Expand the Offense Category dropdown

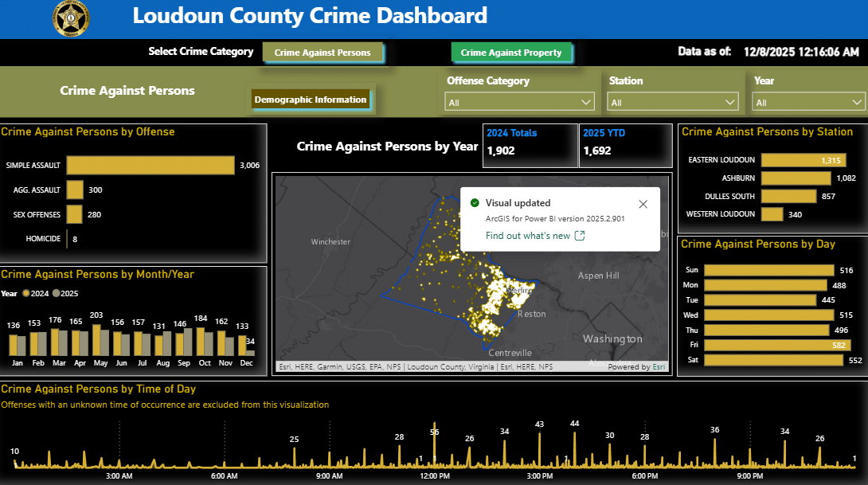519,102
